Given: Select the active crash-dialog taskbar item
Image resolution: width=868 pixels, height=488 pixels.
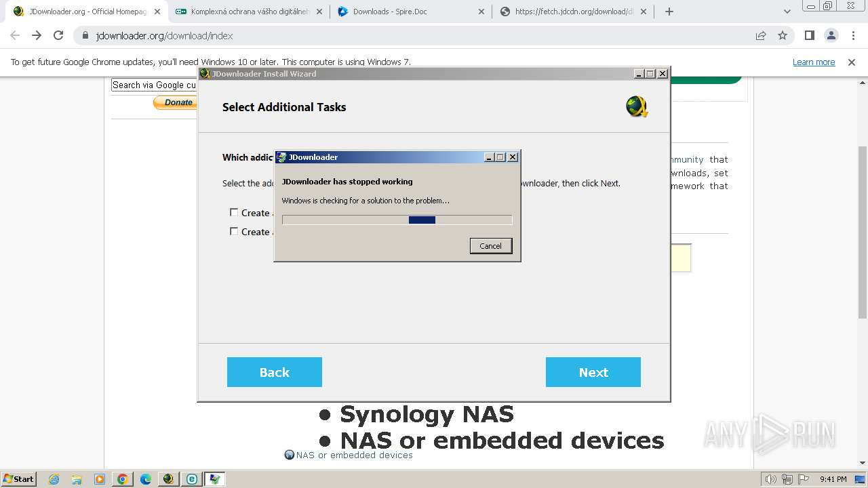Looking at the screenshot, I should [x=215, y=479].
